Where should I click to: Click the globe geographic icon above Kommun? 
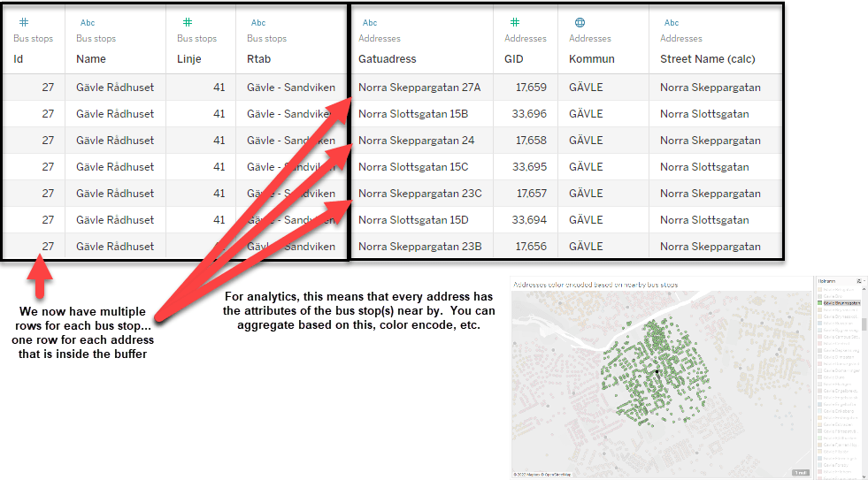pyautogui.click(x=580, y=22)
